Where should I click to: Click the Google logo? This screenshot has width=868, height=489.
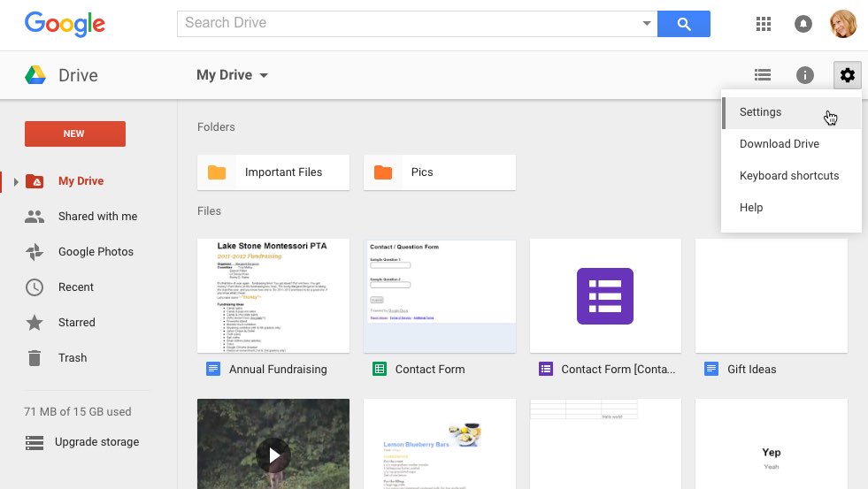point(65,25)
